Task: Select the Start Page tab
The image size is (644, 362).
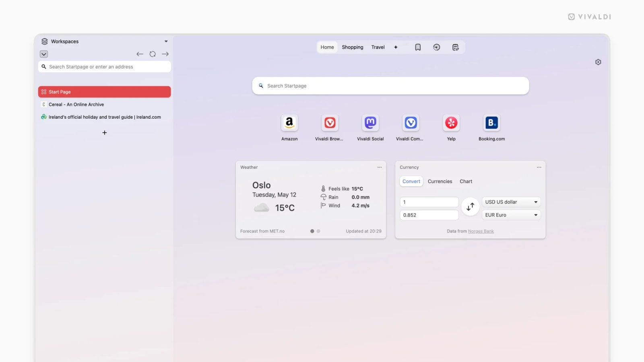Action: coord(105,92)
